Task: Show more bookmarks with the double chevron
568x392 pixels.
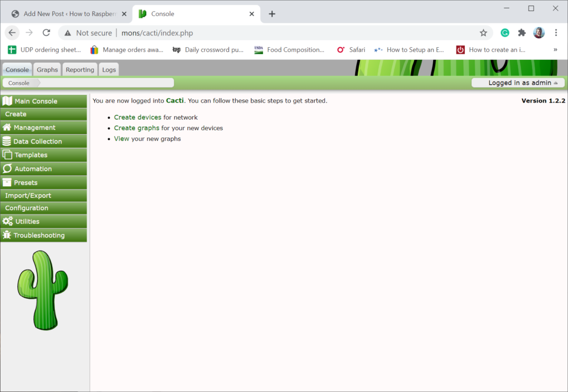Action: tap(555, 49)
